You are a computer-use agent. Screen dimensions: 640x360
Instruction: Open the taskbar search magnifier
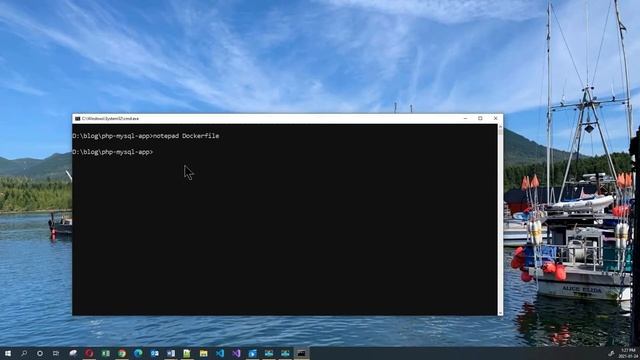tap(24, 353)
